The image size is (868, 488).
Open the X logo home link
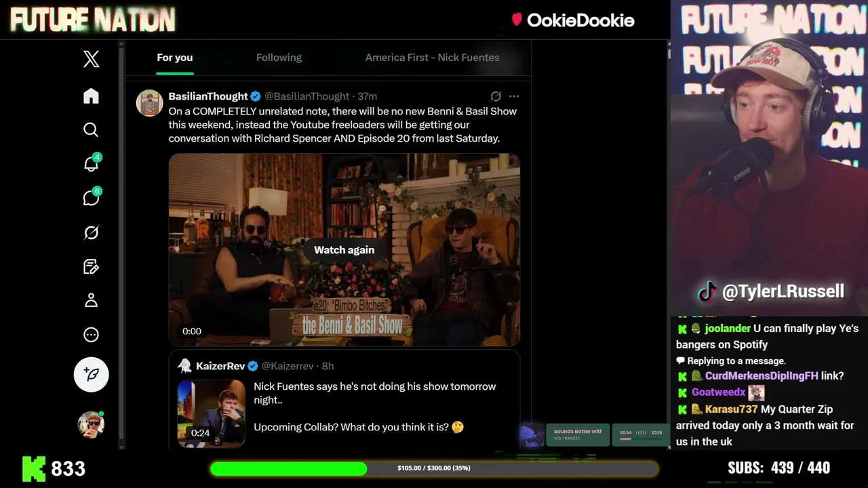pyautogui.click(x=91, y=59)
